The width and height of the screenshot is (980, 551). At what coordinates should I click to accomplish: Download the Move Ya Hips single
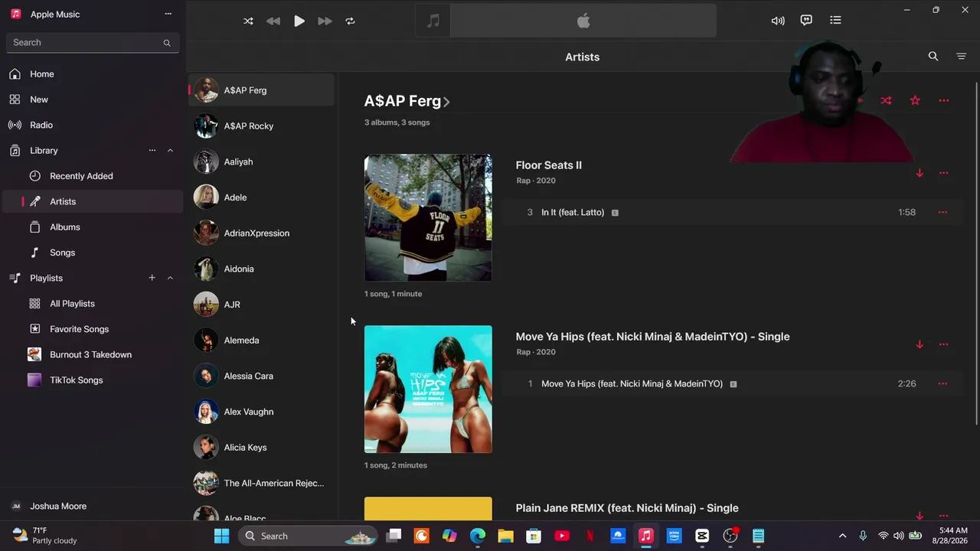click(920, 344)
